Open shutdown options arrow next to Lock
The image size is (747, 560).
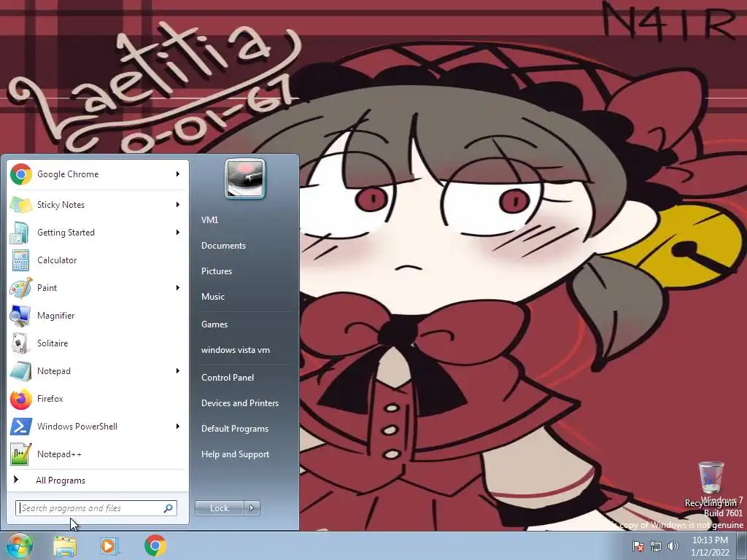(x=252, y=508)
